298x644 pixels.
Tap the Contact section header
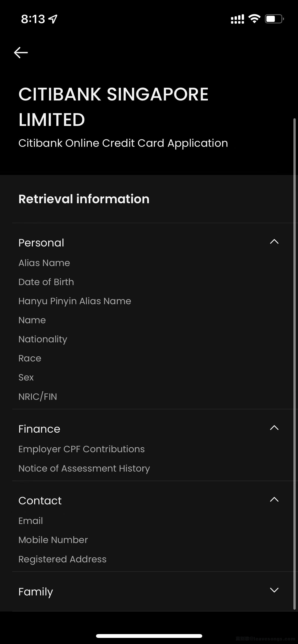click(x=40, y=501)
